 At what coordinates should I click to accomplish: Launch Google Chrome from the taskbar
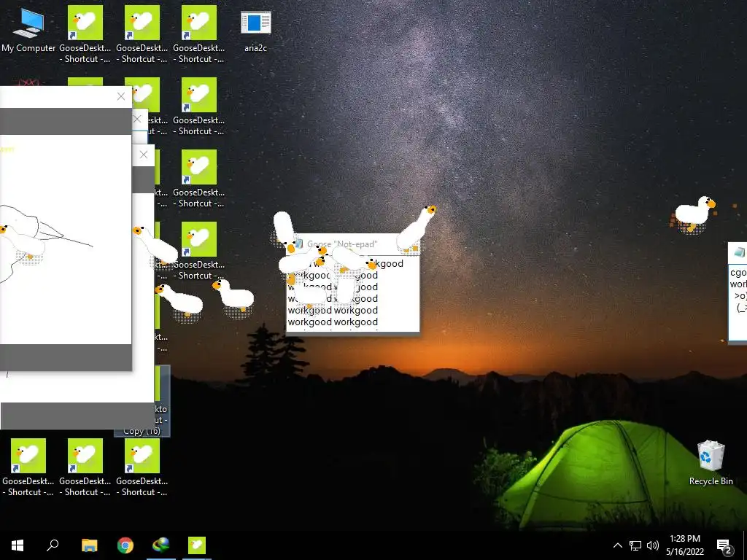(125, 545)
